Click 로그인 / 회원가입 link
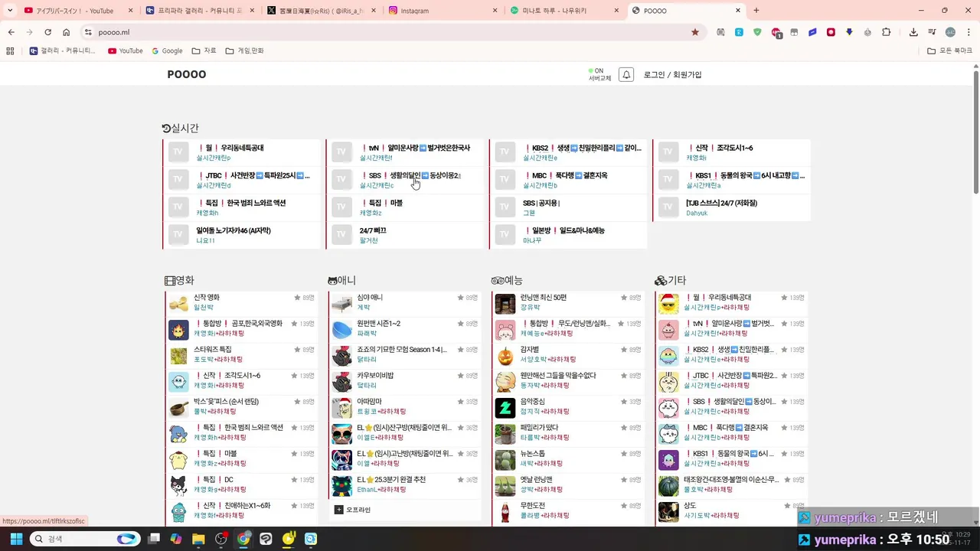 pyautogui.click(x=672, y=75)
